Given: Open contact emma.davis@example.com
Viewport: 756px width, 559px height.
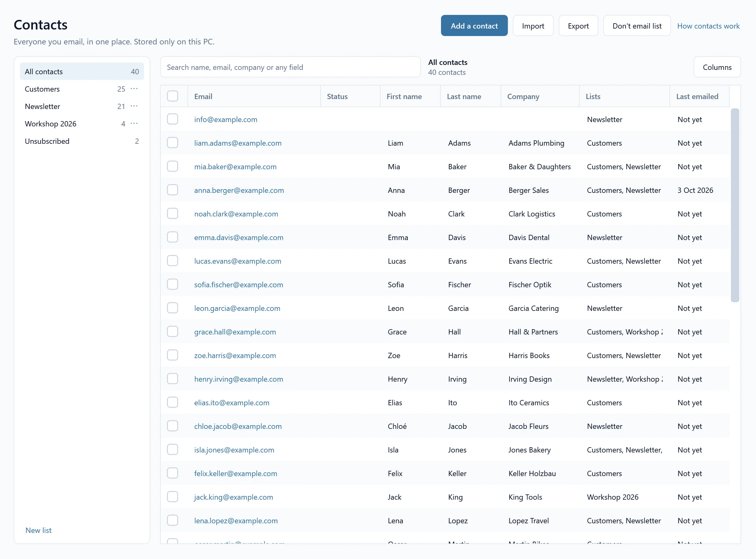Looking at the screenshot, I should click(239, 238).
